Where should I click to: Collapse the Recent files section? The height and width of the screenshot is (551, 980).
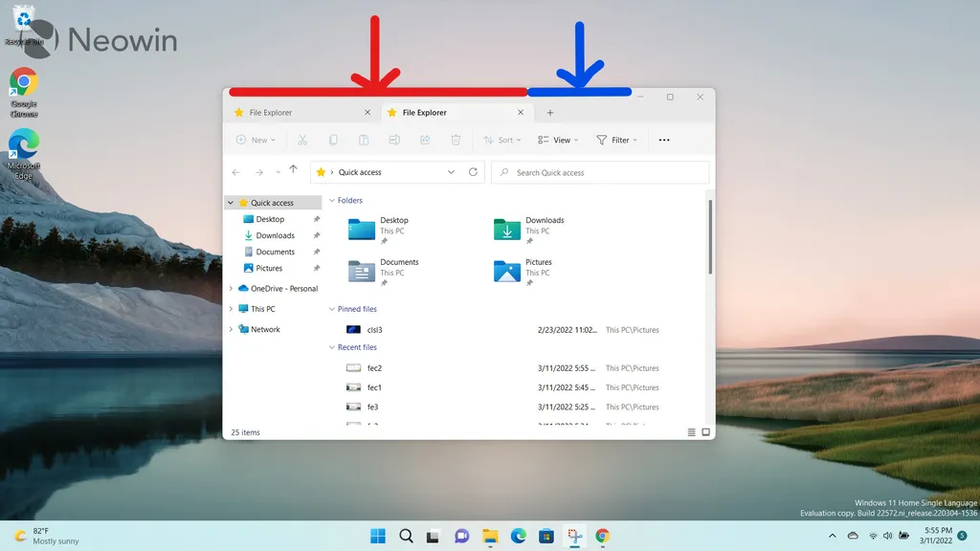click(x=332, y=347)
